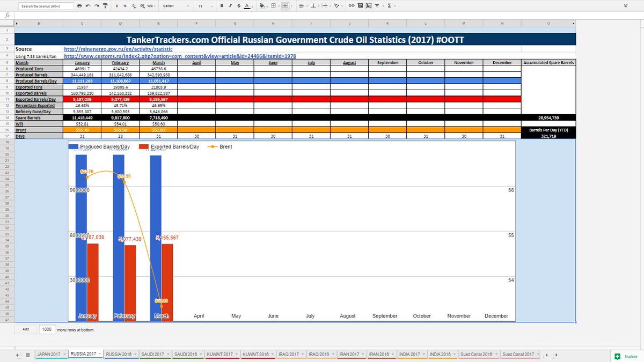Screen dimensions: 644x362
Task: Open the fill color picker
Action: 262,6
